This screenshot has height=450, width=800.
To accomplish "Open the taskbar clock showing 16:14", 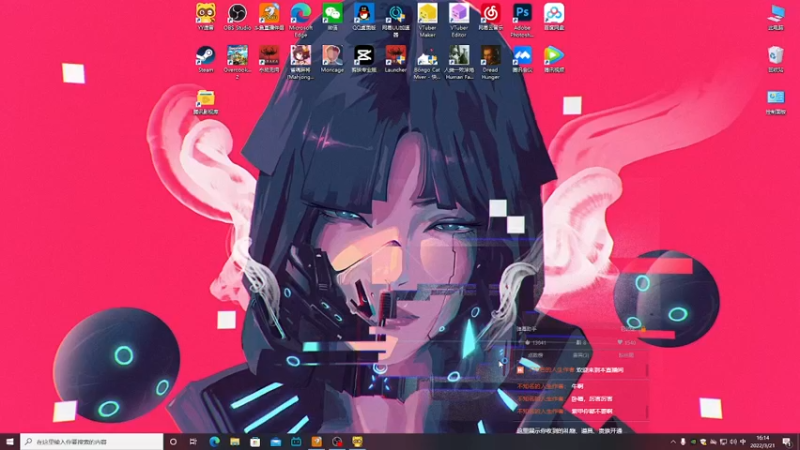I will (x=763, y=442).
